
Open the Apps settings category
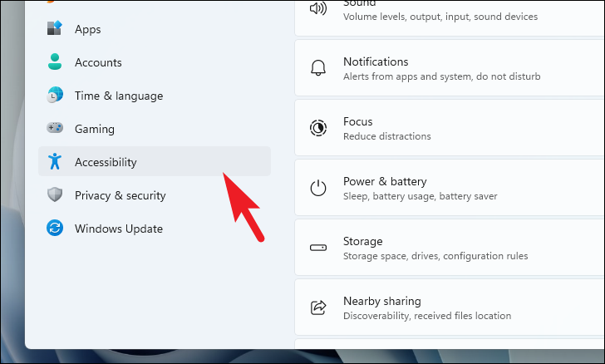[x=155, y=29]
